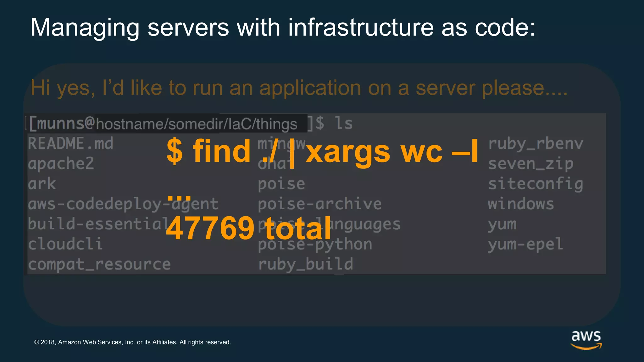Click the 'ls' command in terminal prompt
Screen dimensions: 644x362
343,123
